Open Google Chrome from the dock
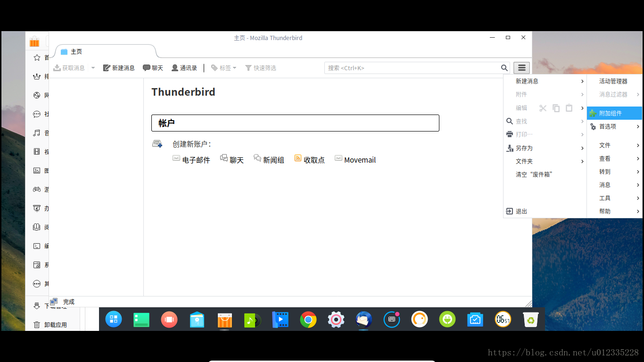Viewport: 644px width, 362px height. pyautogui.click(x=308, y=320)
